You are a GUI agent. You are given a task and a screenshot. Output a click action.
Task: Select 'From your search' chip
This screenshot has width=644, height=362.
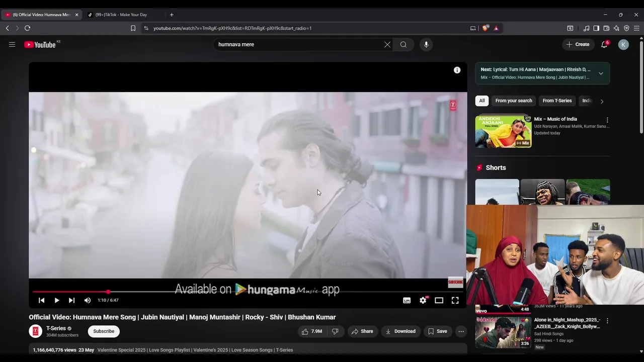tap(514, 101)
